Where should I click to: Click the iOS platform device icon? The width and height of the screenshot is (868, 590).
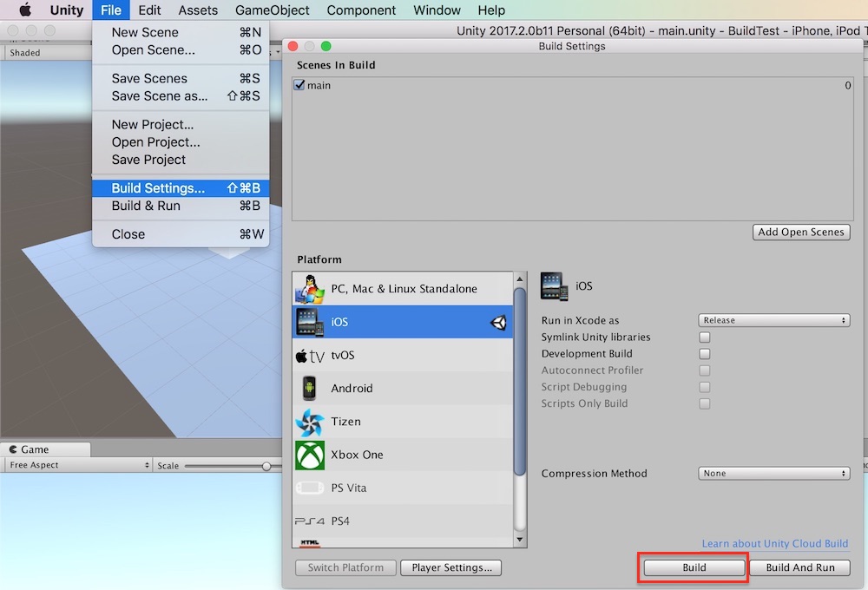click(310, 322)
